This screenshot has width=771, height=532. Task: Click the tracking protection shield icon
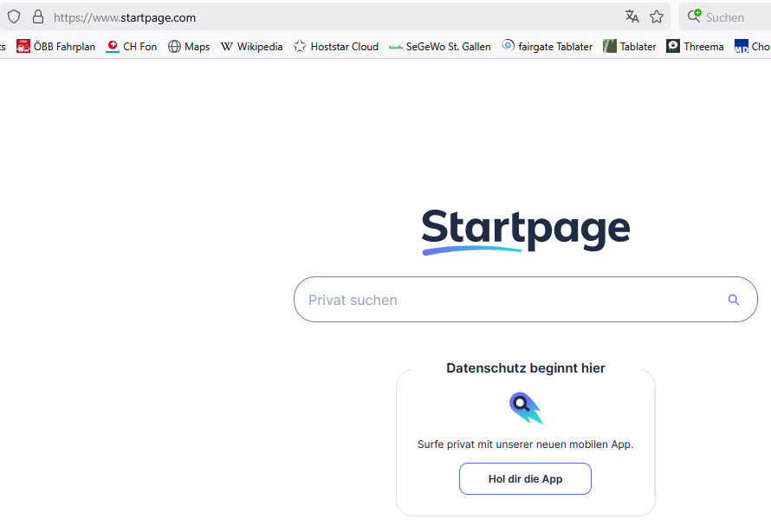point(14,17)
